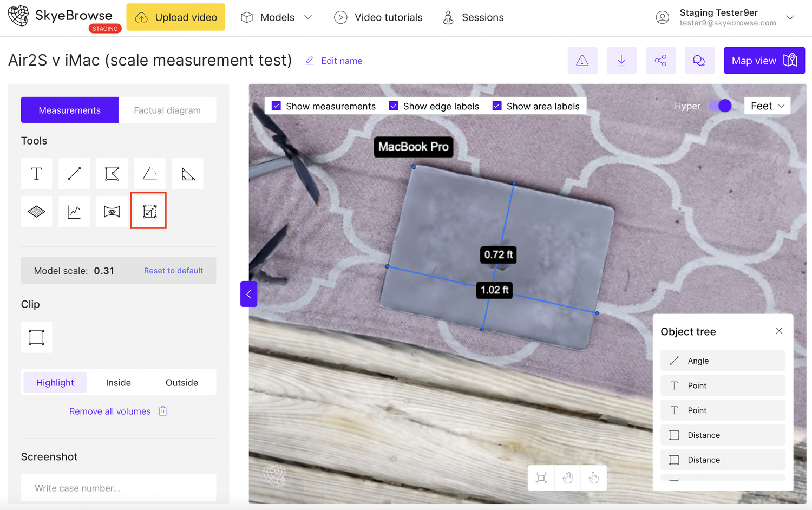Select the Clip volume tool

36,337
